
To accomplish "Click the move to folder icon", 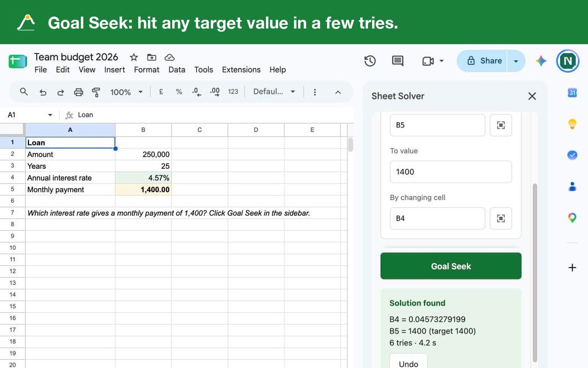I will pyautogui.click(x=152, y=57).
